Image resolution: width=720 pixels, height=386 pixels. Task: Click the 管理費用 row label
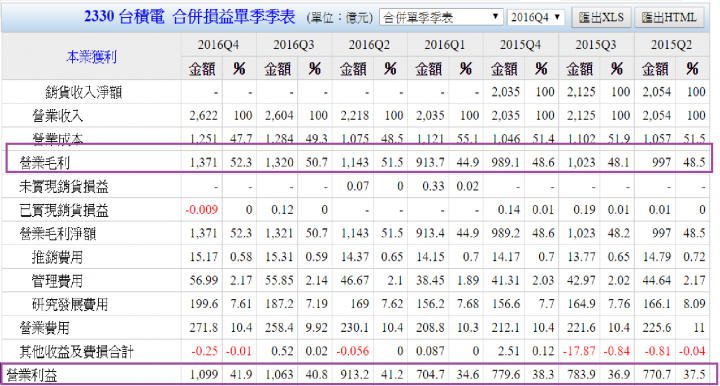coord(57,280)
